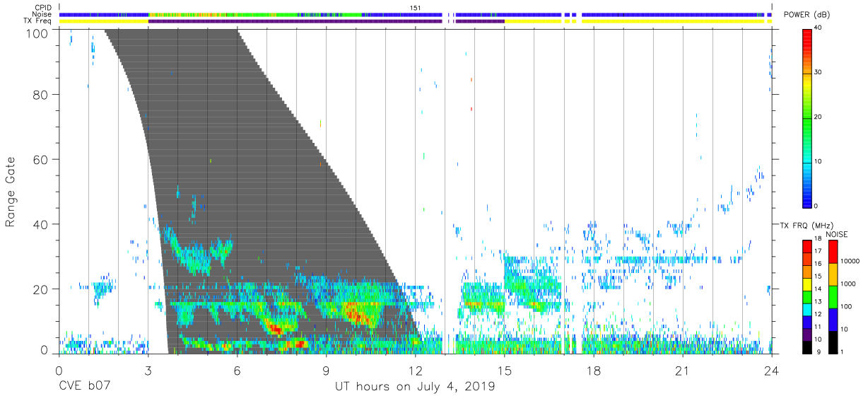Click the TX FRQ color scale bar

(x=807, y=296)
